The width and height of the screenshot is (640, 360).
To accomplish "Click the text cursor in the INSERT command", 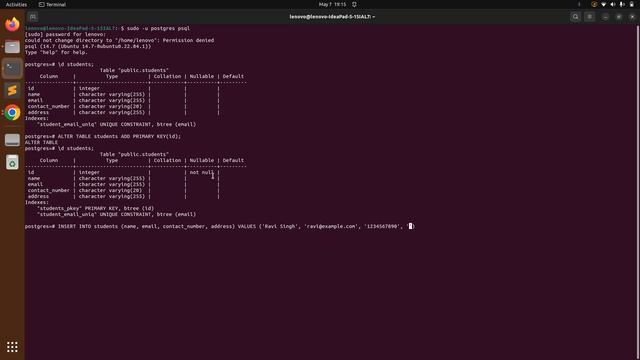I will (411, 226).
